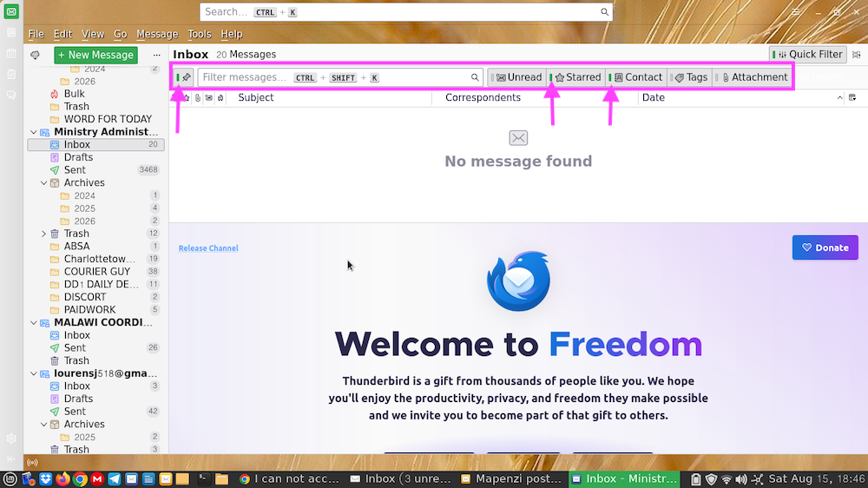Open Telegram from the taskbar
The width and height of the screenshot is (868, 488).
tap(114, 479)
